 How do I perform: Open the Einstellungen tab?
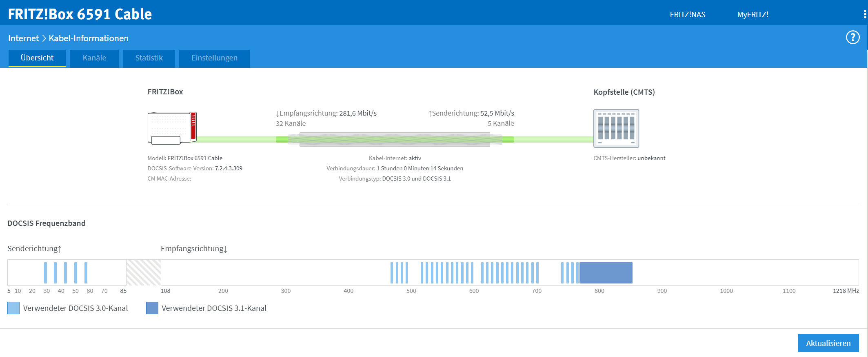pos(214,58)
